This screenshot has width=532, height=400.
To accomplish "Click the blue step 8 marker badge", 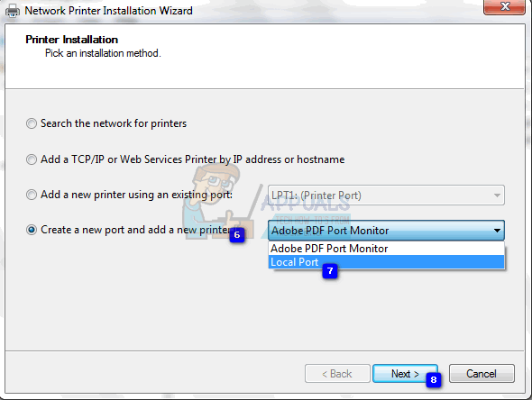I will click(x=434, y=379).
